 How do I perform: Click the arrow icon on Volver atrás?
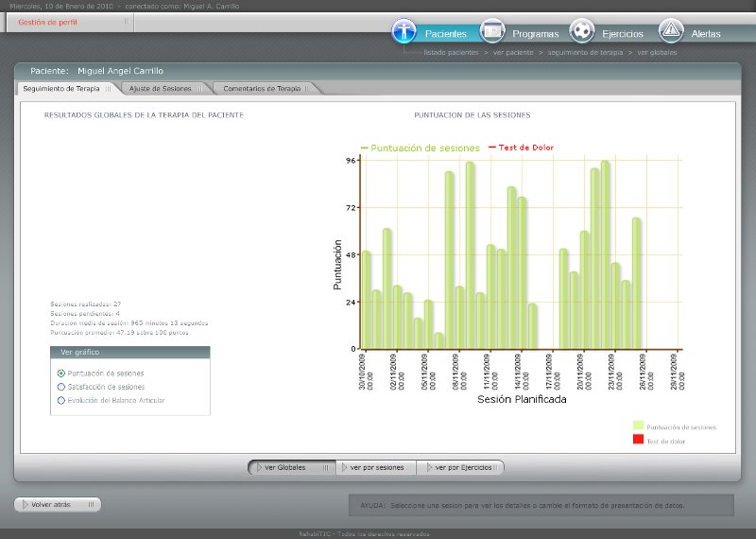[26, 504]
